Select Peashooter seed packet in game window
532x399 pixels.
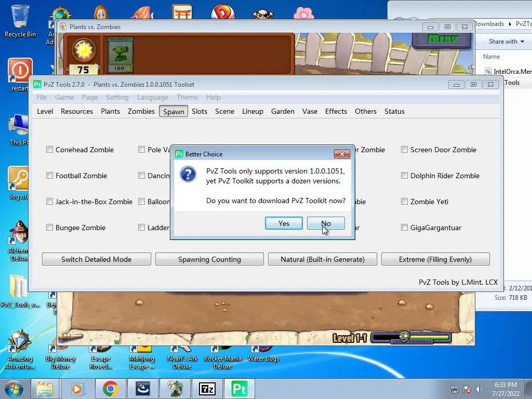120,55
